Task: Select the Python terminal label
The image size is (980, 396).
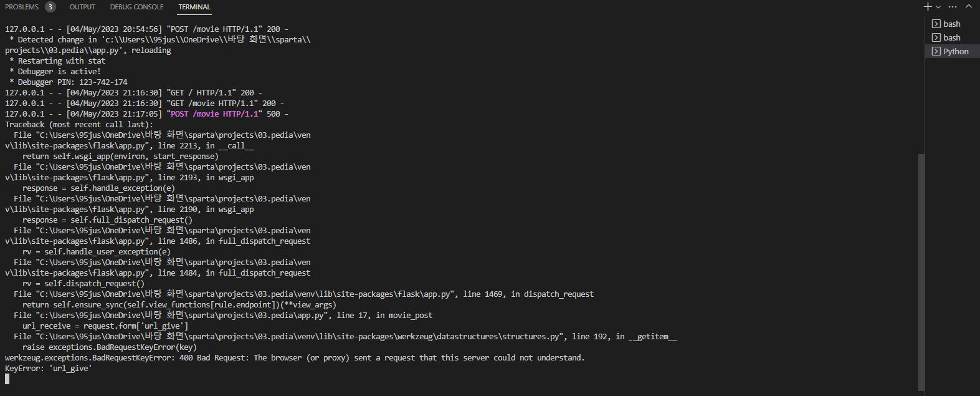Action: tap(956, 51)
